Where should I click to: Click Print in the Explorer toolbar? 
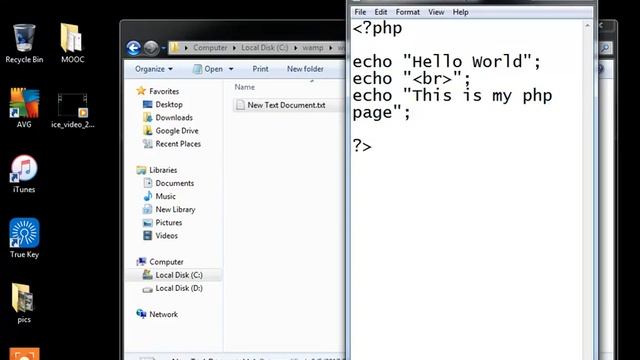click(x=260, y=69)
